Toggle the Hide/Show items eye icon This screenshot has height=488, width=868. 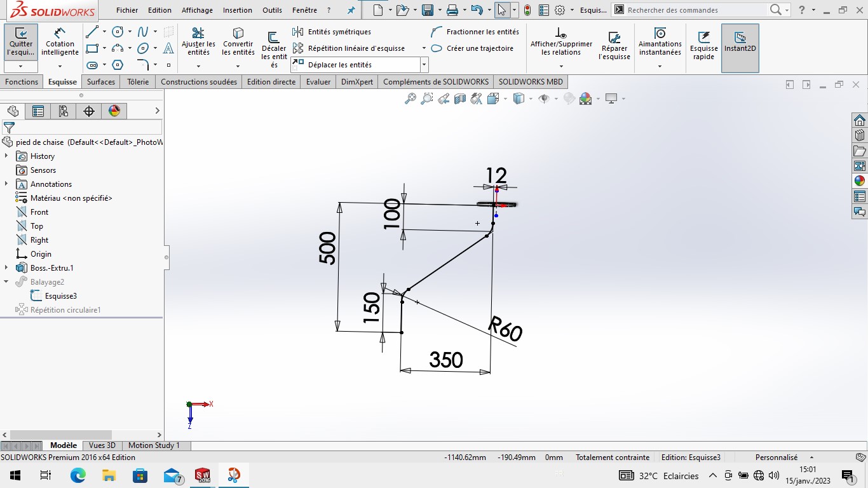[544, 98]
